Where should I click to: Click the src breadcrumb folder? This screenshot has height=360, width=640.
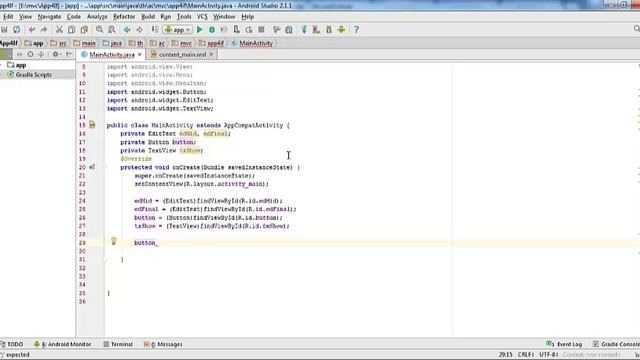tap(59, 43)
